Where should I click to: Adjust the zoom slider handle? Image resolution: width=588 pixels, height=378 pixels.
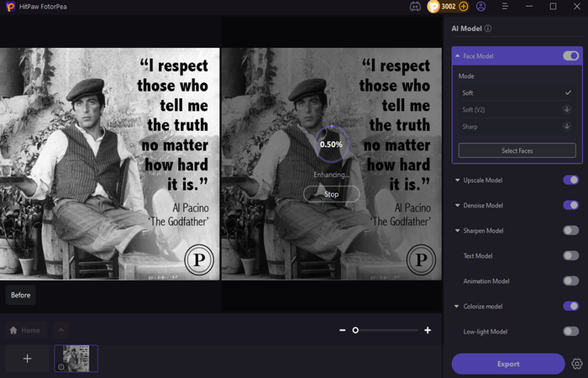[355, 330]
